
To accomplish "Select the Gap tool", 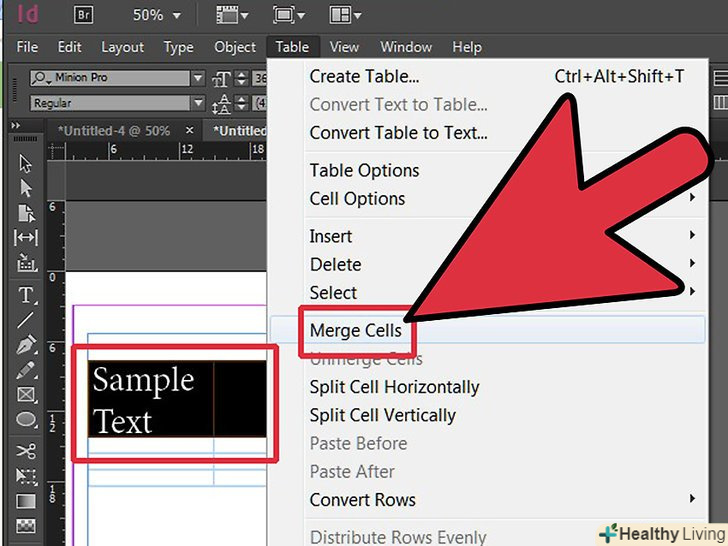I will pyautogui.click(x=26, y=238).
